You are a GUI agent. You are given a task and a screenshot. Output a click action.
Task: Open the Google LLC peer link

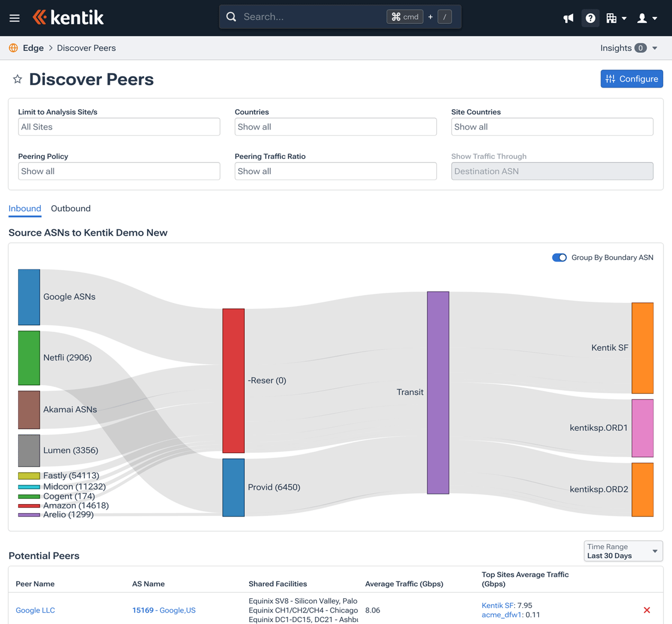pos(35,610)
